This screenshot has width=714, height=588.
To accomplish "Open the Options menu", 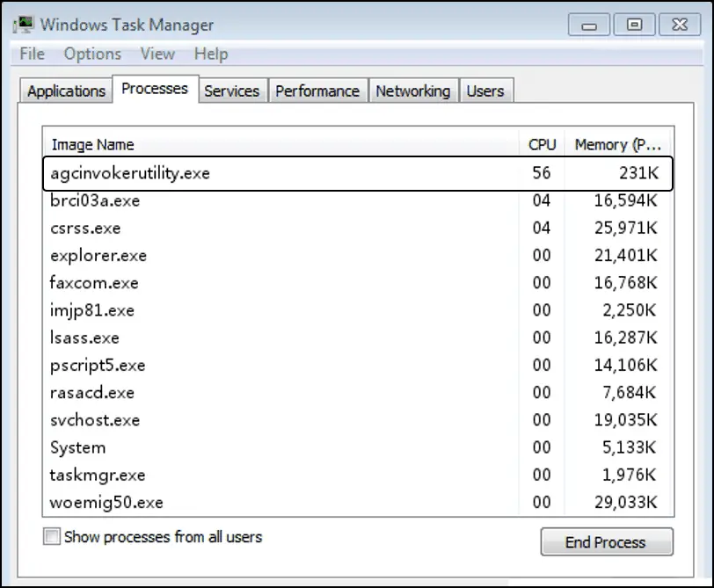I will pos(92,54).
